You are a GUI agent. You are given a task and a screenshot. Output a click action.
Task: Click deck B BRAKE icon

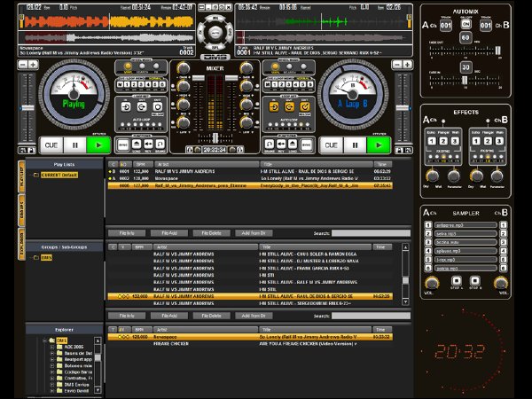click(270, 145)
